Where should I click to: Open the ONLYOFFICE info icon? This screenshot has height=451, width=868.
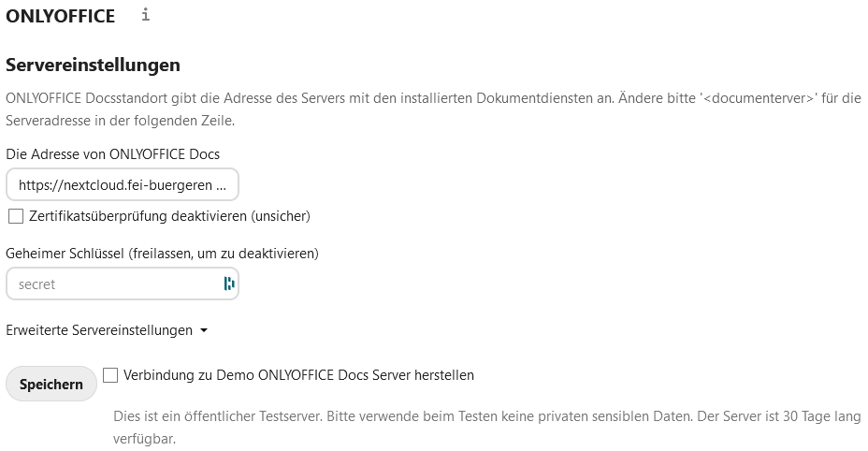145,14
